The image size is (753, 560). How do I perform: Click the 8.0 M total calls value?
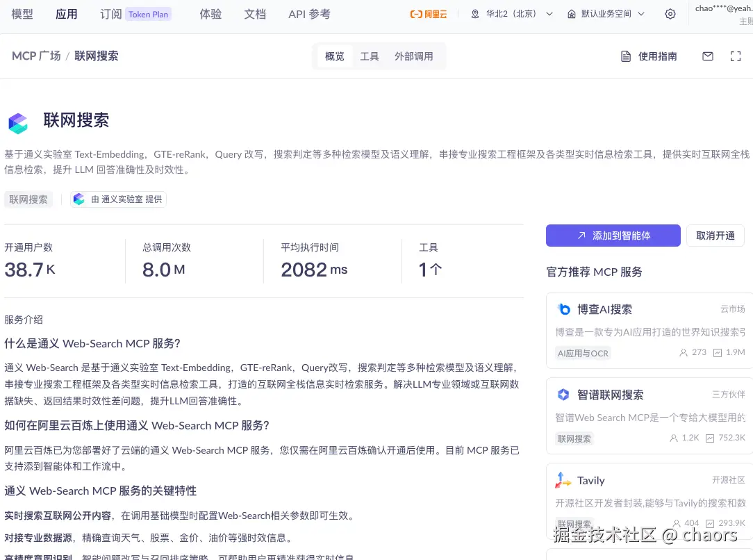click(x=163, y=270)
